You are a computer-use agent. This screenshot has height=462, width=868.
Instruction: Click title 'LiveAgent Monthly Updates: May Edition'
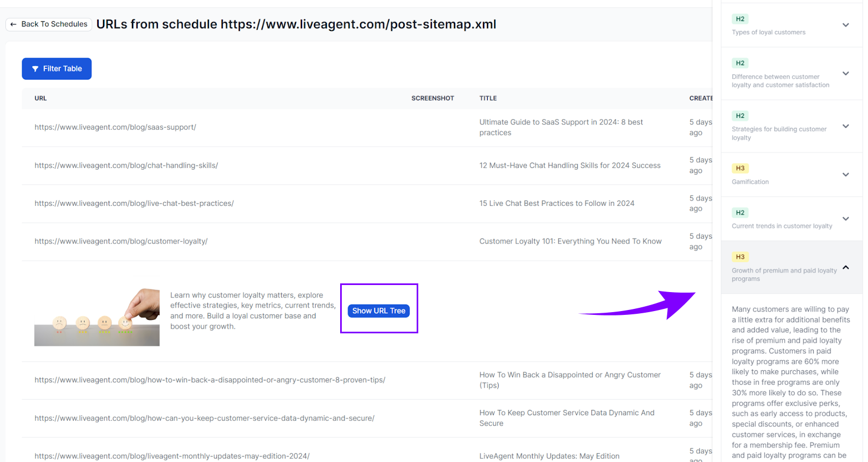pos(549,456)
